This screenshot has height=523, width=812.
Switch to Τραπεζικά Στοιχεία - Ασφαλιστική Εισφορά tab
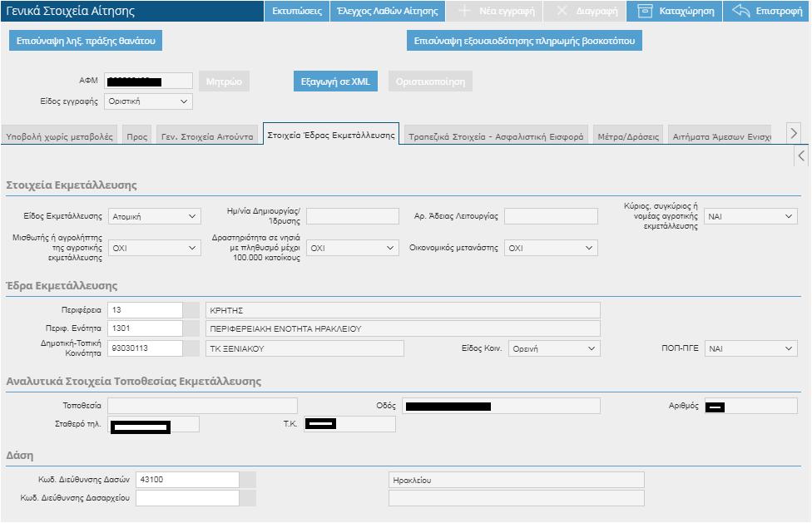496,136
